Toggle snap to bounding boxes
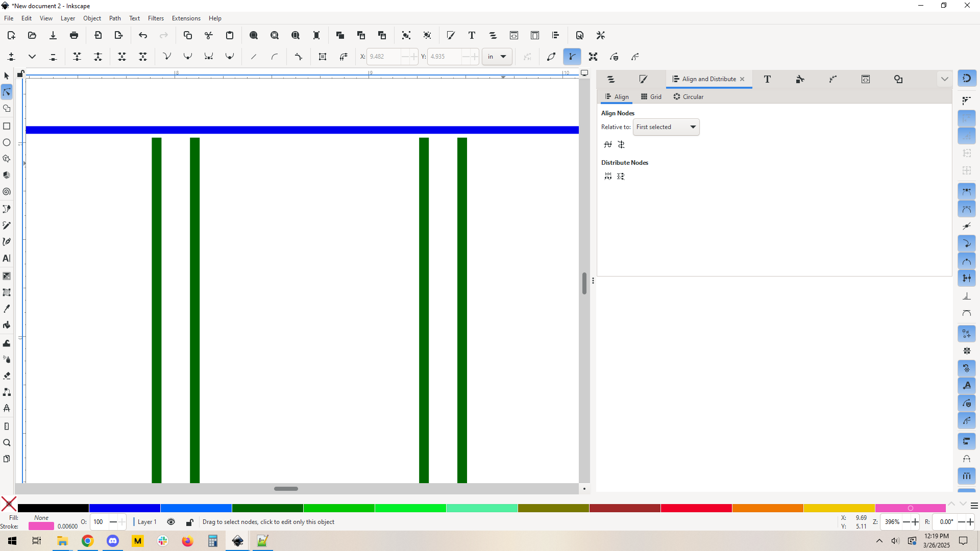The width and height of the screenshot is (980, 551). pyautogui.click(x=967, y=101)
